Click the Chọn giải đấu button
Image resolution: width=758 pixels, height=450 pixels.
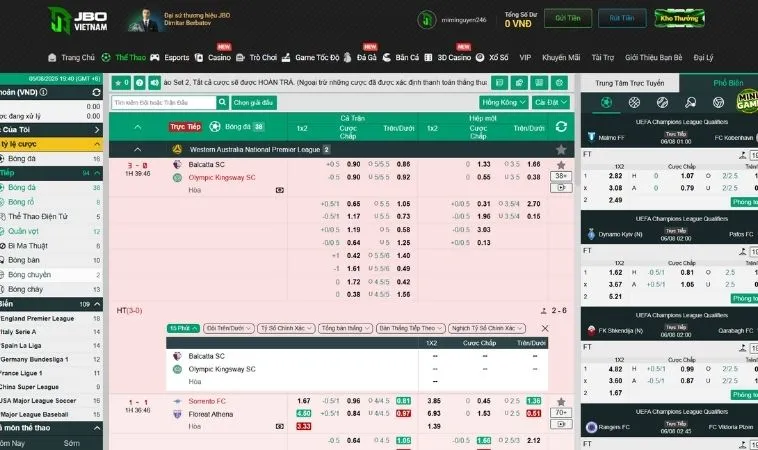254,102
